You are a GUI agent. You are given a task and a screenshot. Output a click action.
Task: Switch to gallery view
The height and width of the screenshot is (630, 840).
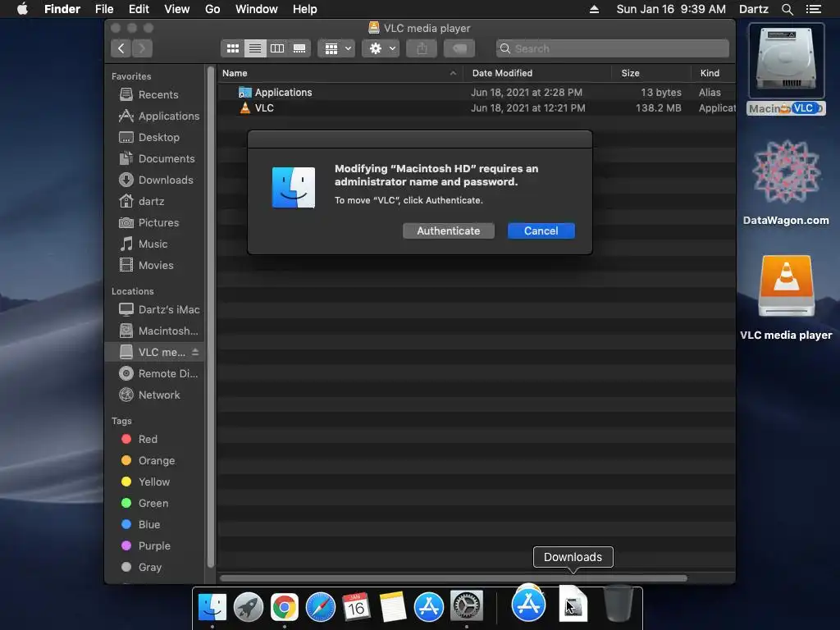click(x=299, y=48)
